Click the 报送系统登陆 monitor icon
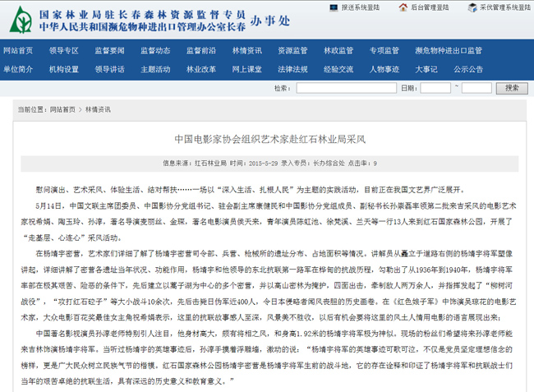The height and width of the screenshot is (392, 534). tap(334, 7)
